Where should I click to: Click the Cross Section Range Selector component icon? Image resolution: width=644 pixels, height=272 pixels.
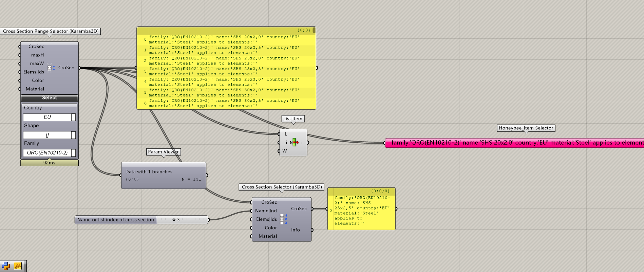pyautogui.click(x=50, y=68)
